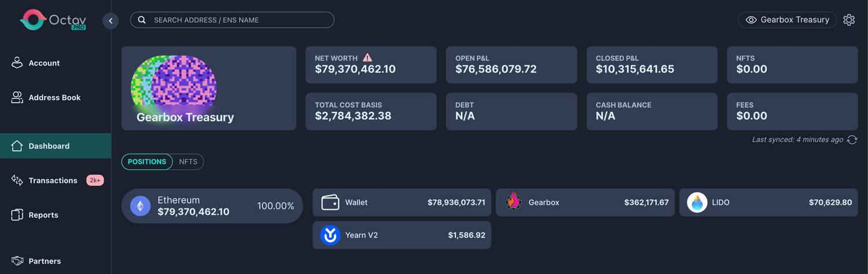Open settings via the gear icon
The image size is (868, 274).
(x=849, y=20)
